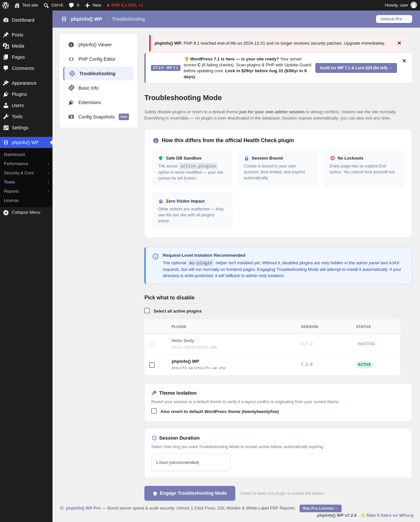Click the Comments speech bubble sidebar icon
The width and height of the screenshot is (420, 522).
[6, 68]
